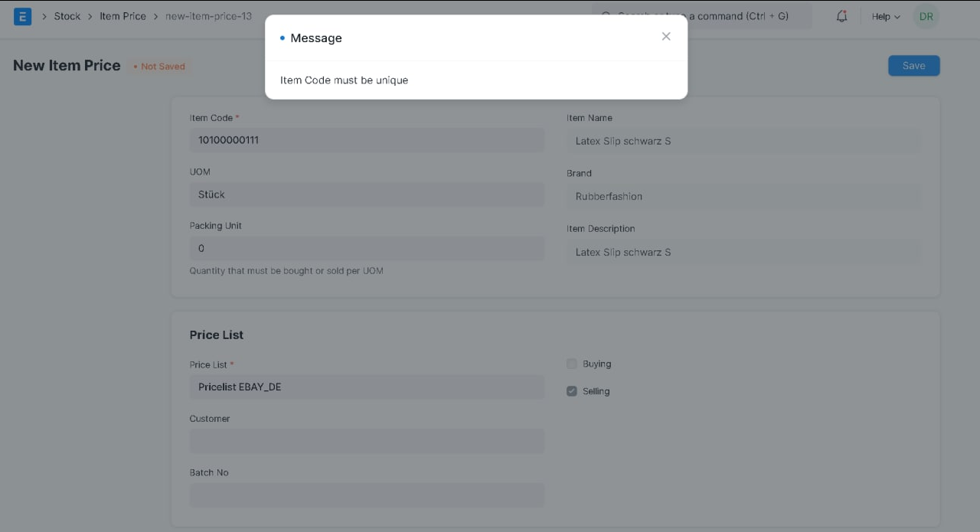Save the new Item Price

913,65
